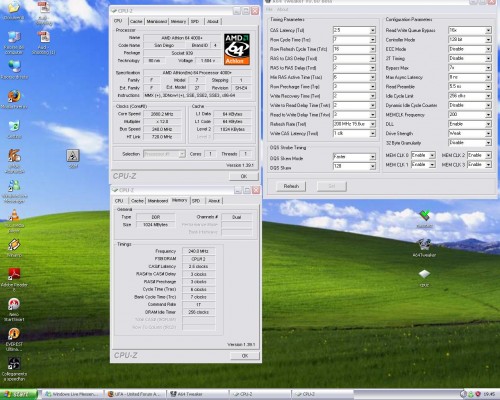Viewport: 500px width, 400px height.
Task: Click the Windows Start button
Action: click(x=18, y=394)
